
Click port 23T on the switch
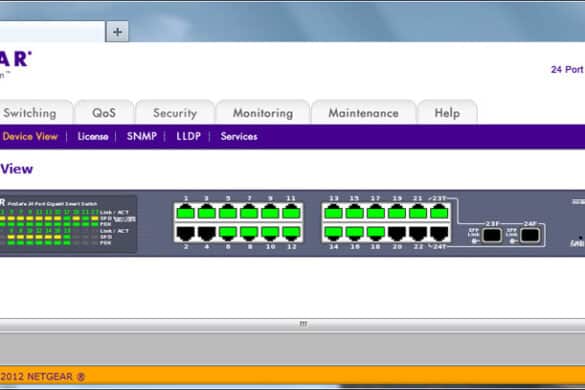pos(439,212)
